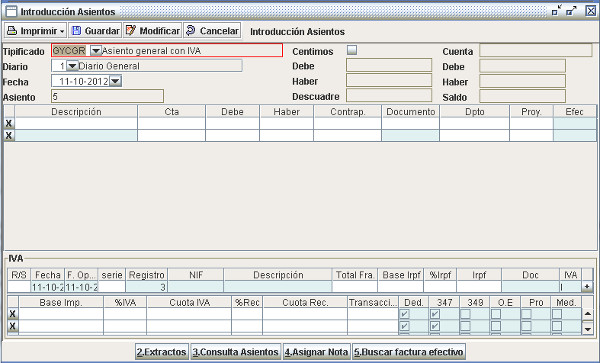Click the NIF column header in IVA table

tap(196, 275)
